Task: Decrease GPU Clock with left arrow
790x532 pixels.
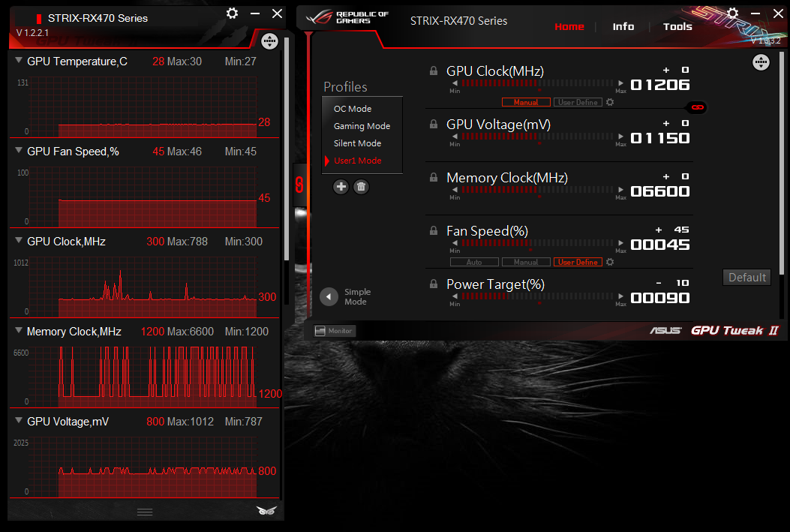Action: click(455, 83)
